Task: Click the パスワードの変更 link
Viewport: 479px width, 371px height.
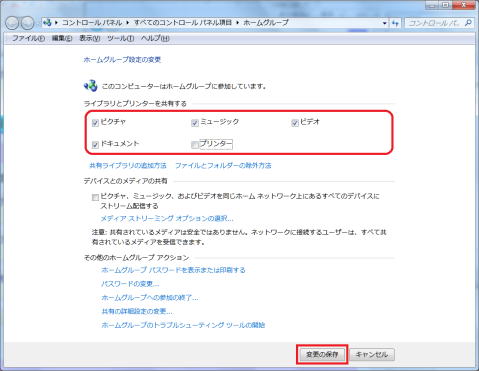Action: click(130, 284)
